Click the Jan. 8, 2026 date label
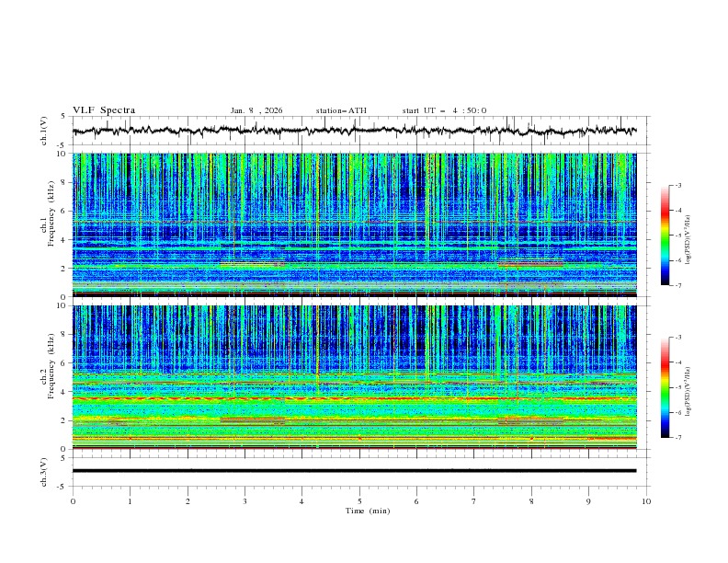The image size is (728, 563). coord(256,110)
